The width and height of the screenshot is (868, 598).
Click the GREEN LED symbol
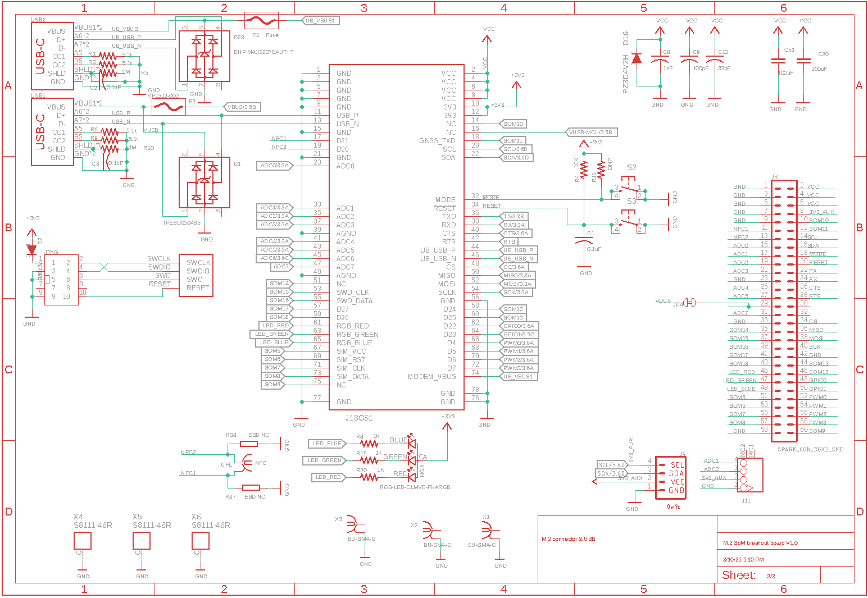[x=412, y=459]
